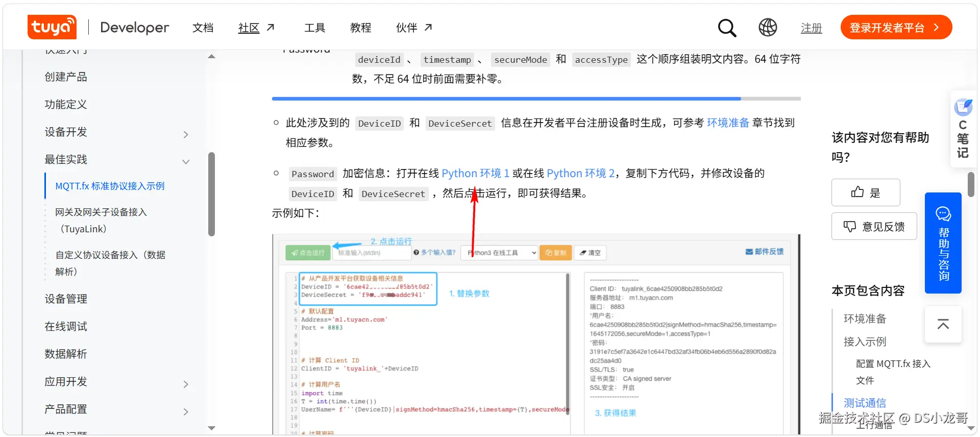The height and width of the screenshot is (437, 980).
Task: Click the page scrollbar thumb on right
Action: tap(971, 184)
